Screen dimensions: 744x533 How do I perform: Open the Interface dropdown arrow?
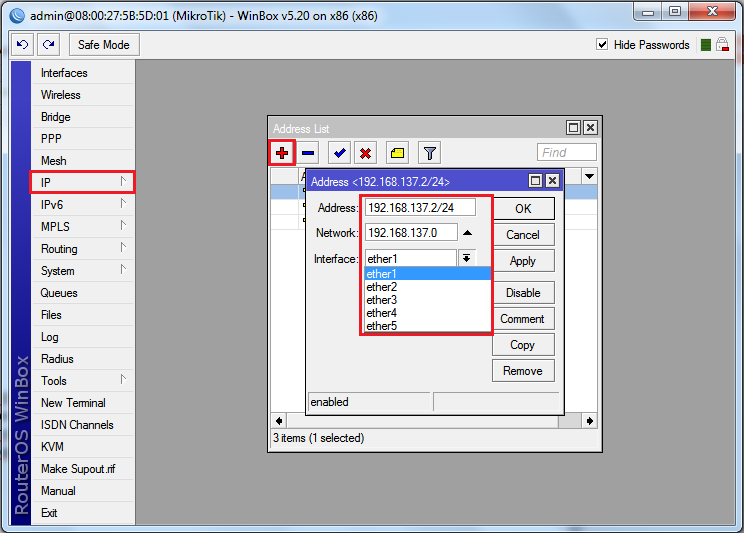tap(466, 258)
